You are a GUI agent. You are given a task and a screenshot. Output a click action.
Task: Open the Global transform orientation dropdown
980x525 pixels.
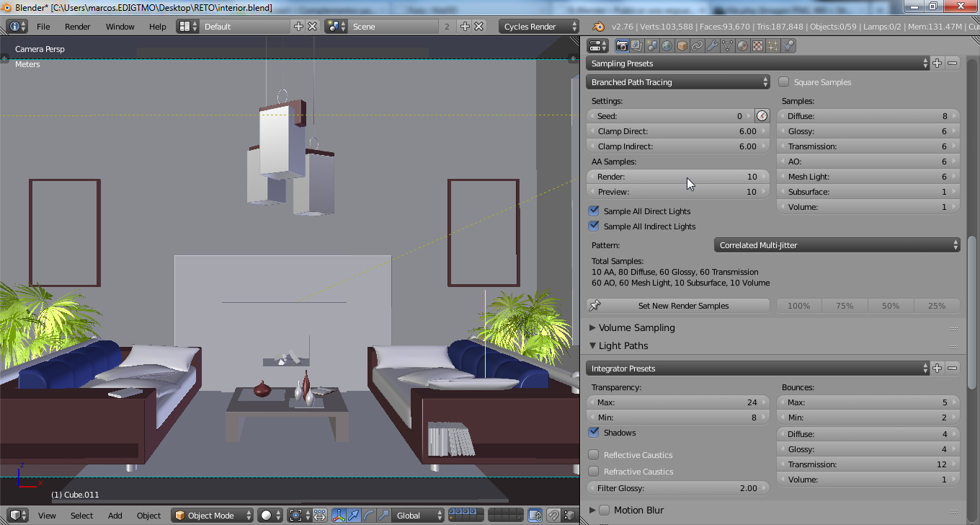click(x=416, y=516)
